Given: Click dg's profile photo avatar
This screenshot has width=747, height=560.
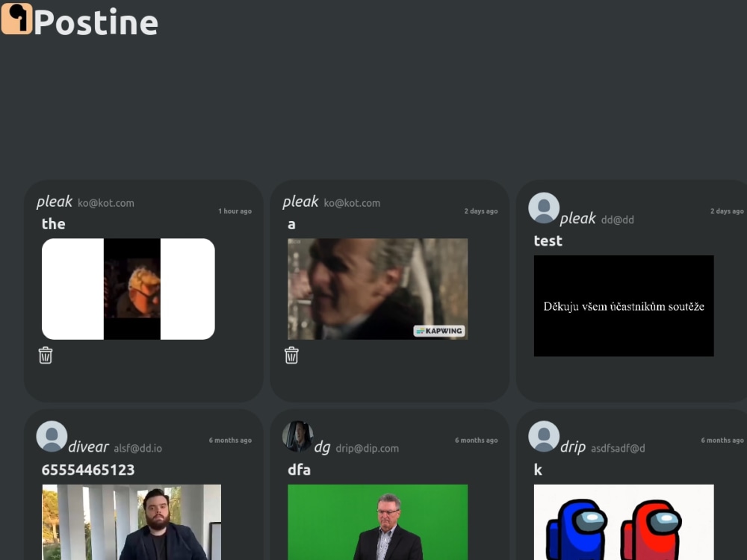Looking at the screenshot, I should tap(298, 436).
